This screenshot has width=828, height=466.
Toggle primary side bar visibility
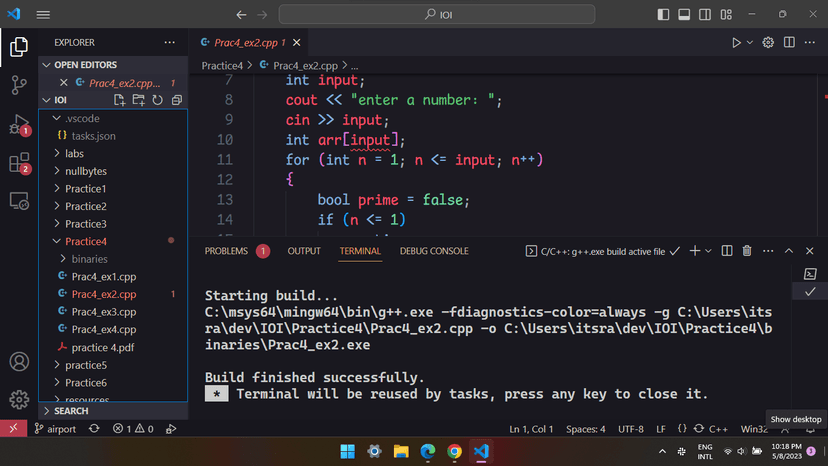pos(663,14)
